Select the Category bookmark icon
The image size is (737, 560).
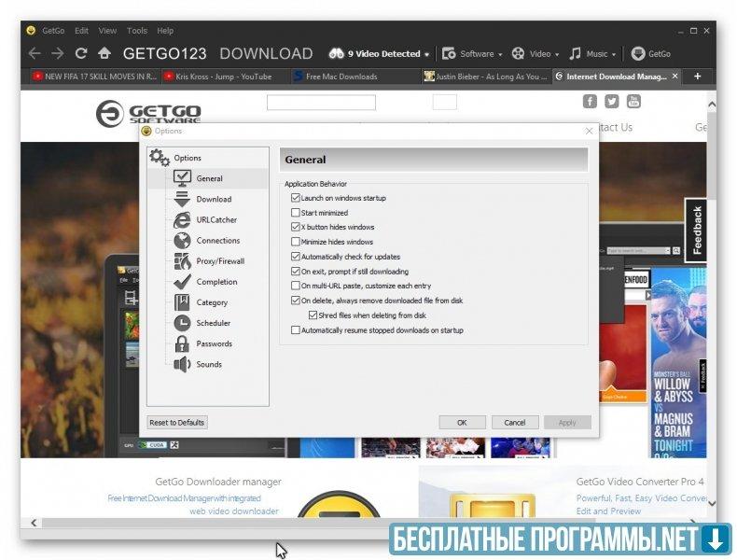(182, 302)
